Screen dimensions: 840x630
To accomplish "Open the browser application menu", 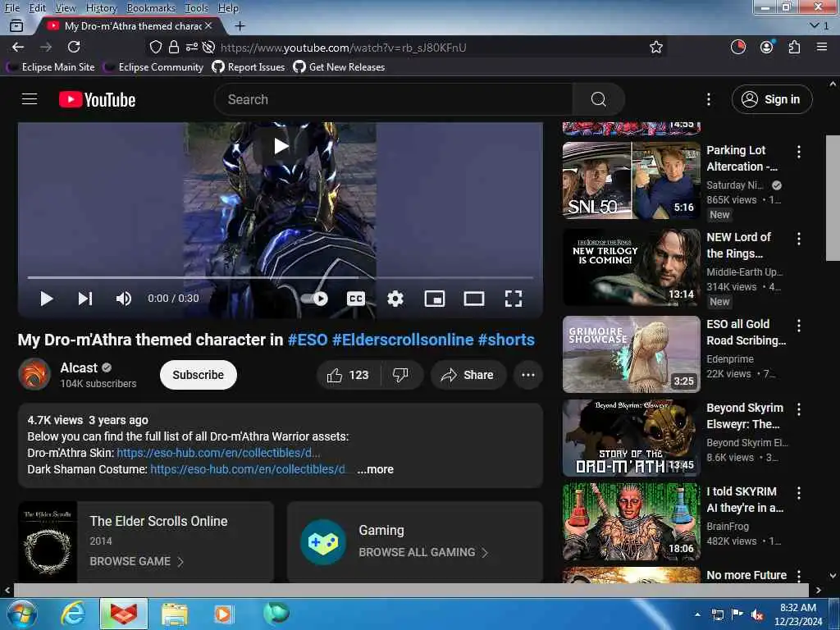I will (x=822, y=47).
